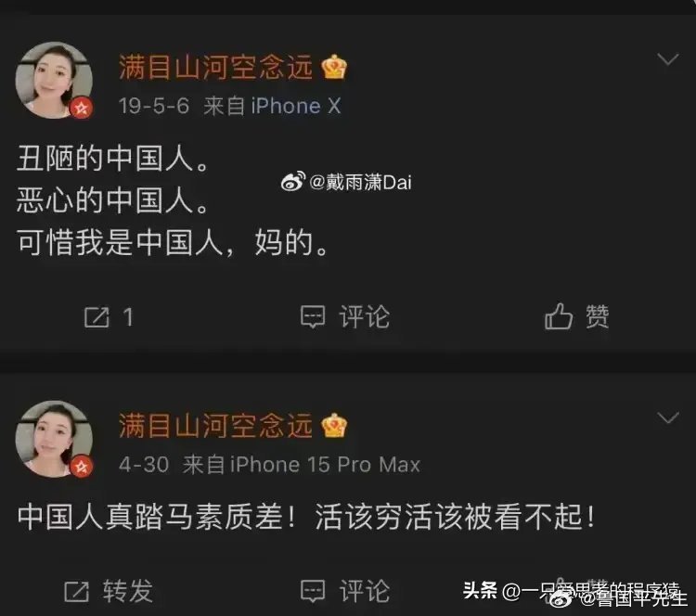Click the second post's 转发 share icon
Viewport: 696px width, 616px height.
tap(76, 591)
